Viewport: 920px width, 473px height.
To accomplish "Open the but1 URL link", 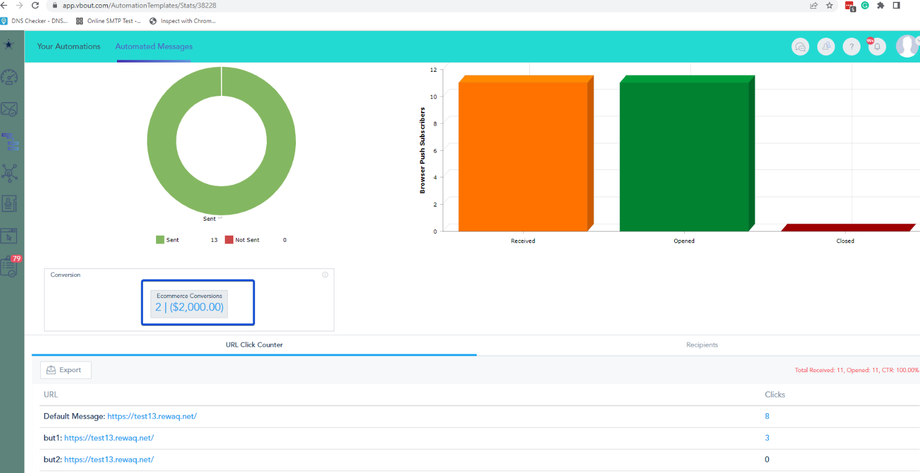I will coord(109,438).
